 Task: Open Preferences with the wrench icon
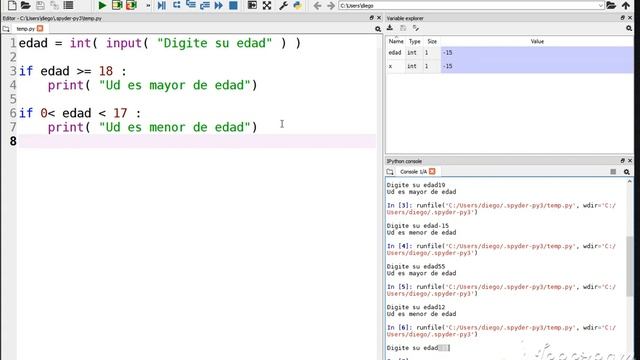click(283, 5)
